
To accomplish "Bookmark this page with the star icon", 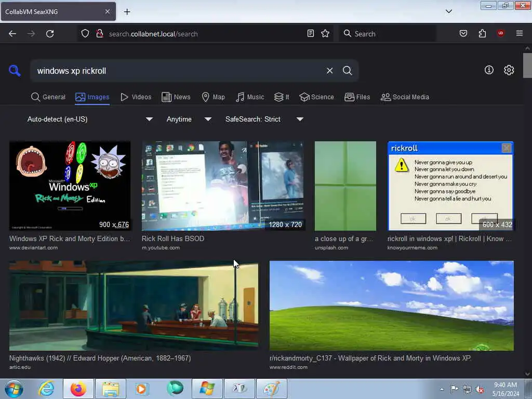I will (x=325, y=33).
